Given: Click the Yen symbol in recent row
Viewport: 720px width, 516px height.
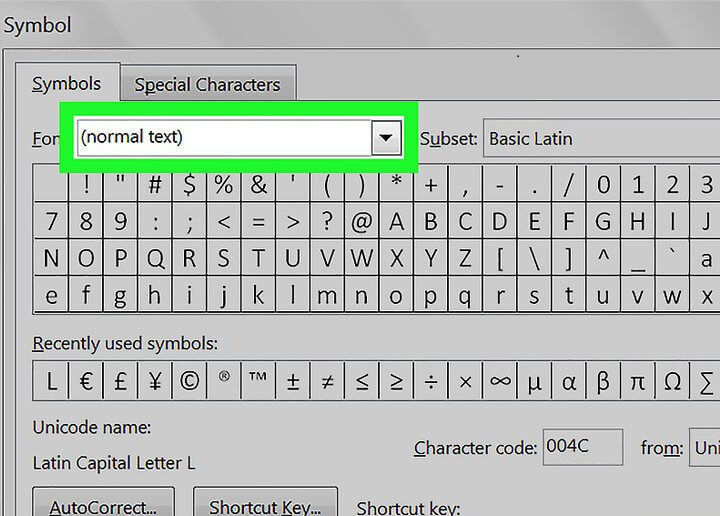Looking at the screenshot, I should [154, 382].
